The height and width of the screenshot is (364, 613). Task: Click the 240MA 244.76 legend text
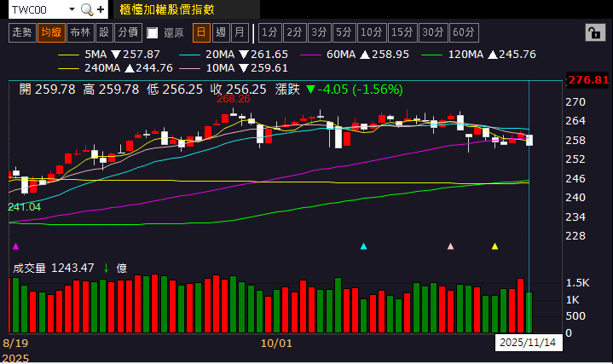coord(129,68)
